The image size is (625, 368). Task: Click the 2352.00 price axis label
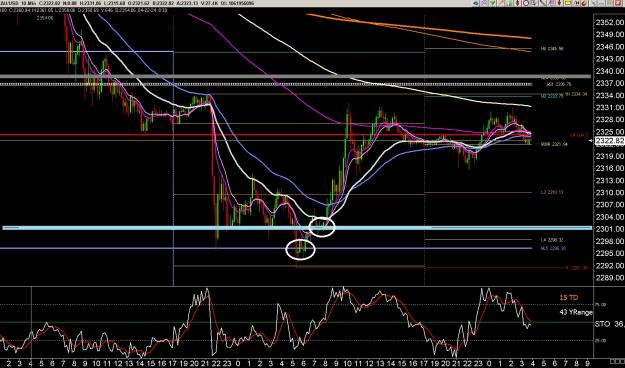pyautogui.click(x=609, y=22)
